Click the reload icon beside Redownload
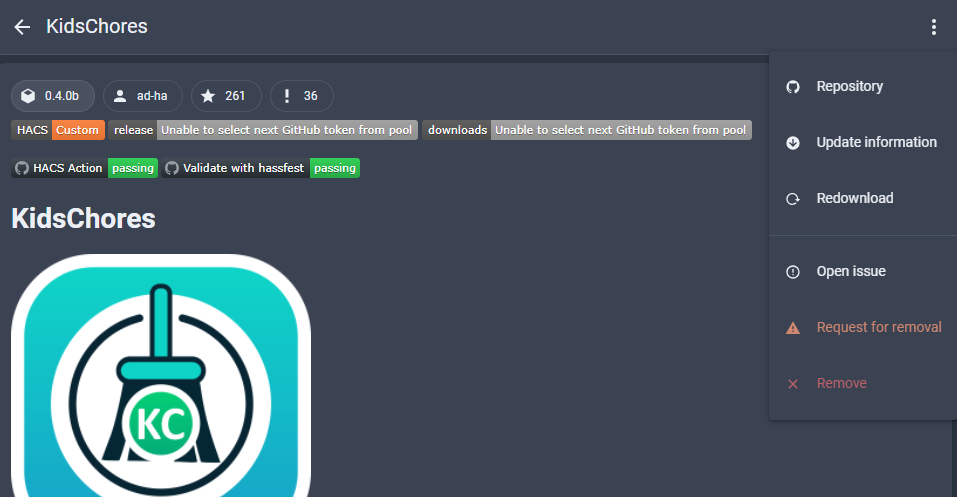This screenshot has height=497, width=957. (x=793, y=199)
